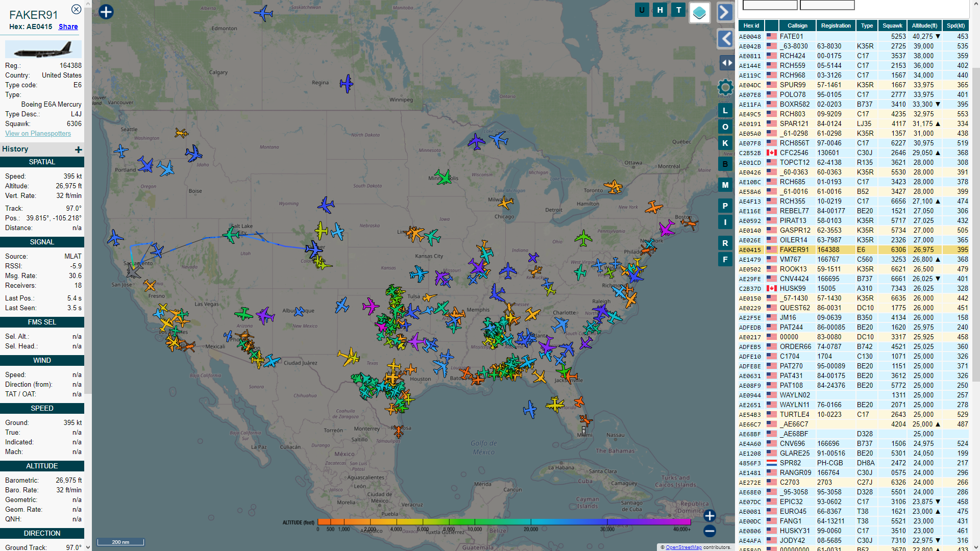Click the green aircraft icon over Minneapolis
The height and width of the screenshot is (551, 980).
pyautogui.click(x=443, y=177)
